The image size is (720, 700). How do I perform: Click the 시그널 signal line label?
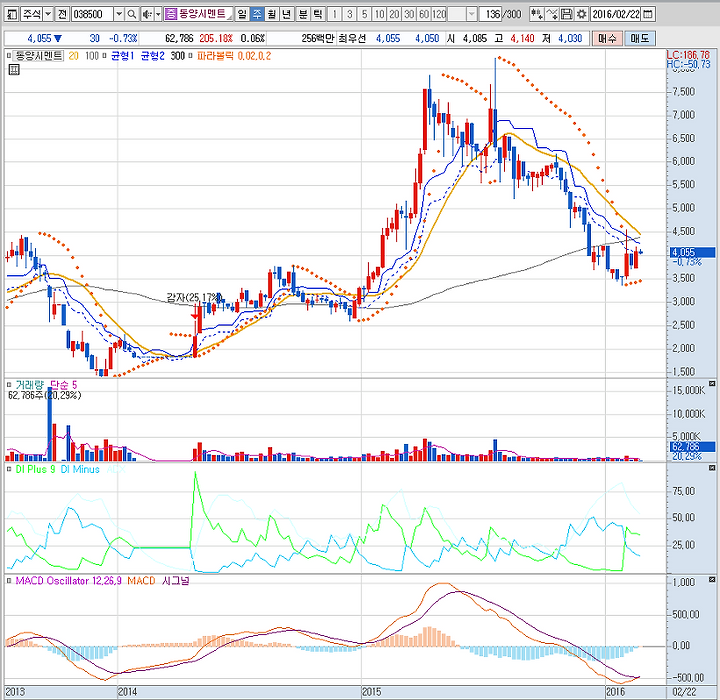(175, 581)
